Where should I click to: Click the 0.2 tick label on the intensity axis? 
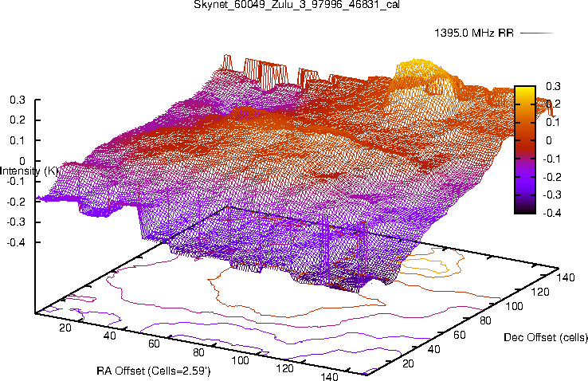(18, 120)
